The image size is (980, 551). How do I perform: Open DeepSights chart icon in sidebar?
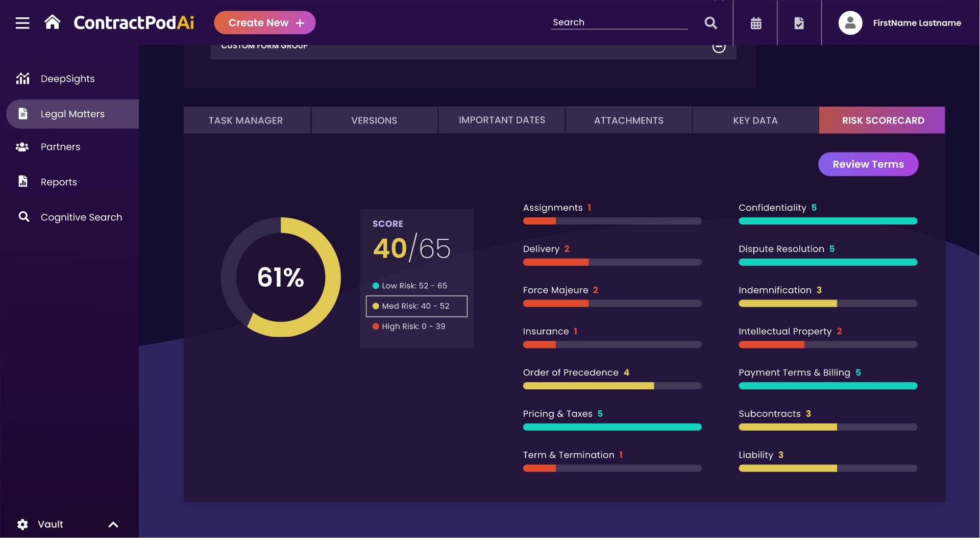(23, 79)
